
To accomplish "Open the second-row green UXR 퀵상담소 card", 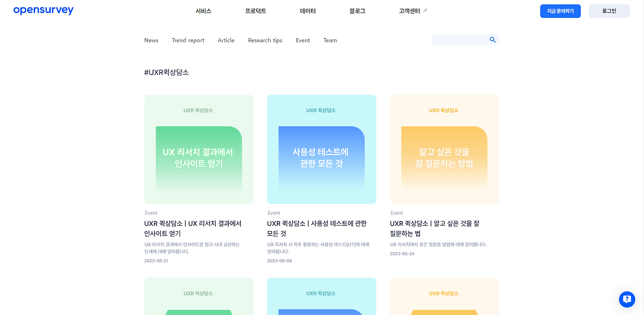I will pos(199,296).
